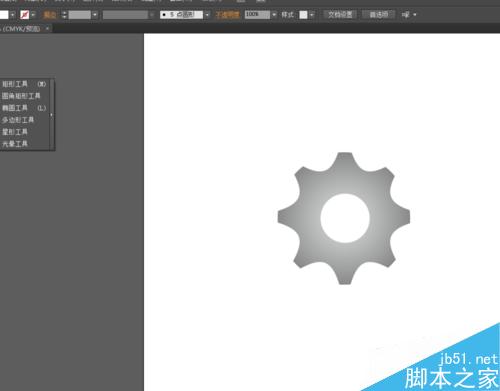Click the 文档设置 document setup button
The height and width of the screenshot is (391, 500).
[x=340, y=14]
